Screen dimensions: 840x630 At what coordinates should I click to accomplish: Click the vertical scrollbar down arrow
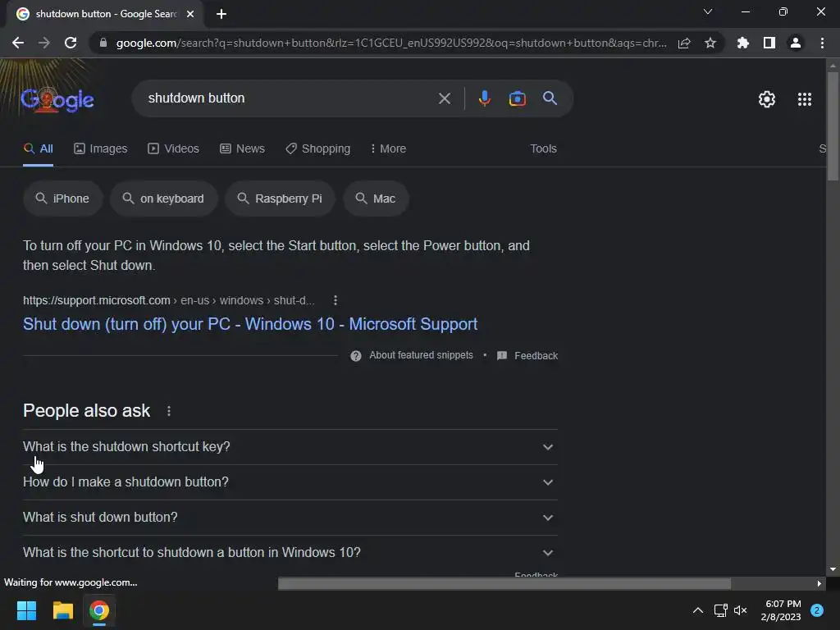[833, 569]
